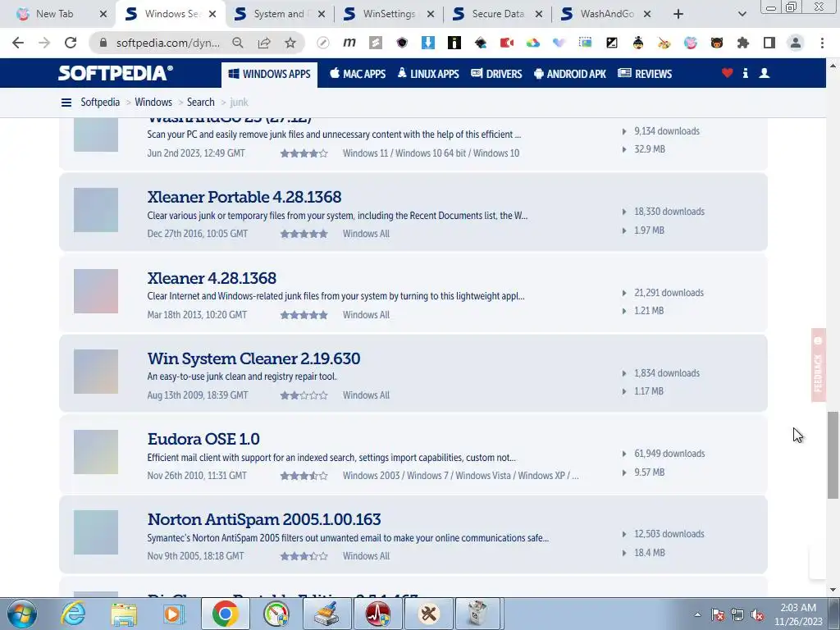The height and width of the screenshot is (630, 840).
Task: Click the italic m extension icon
Action: click(349, 43)
